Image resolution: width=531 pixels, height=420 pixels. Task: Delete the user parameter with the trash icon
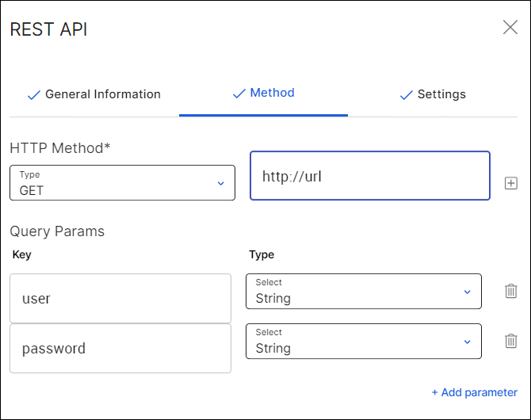tap(511, 291)
